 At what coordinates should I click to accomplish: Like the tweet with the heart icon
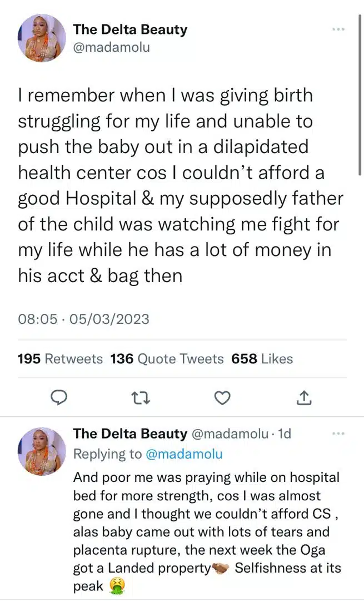pos(222,397)
